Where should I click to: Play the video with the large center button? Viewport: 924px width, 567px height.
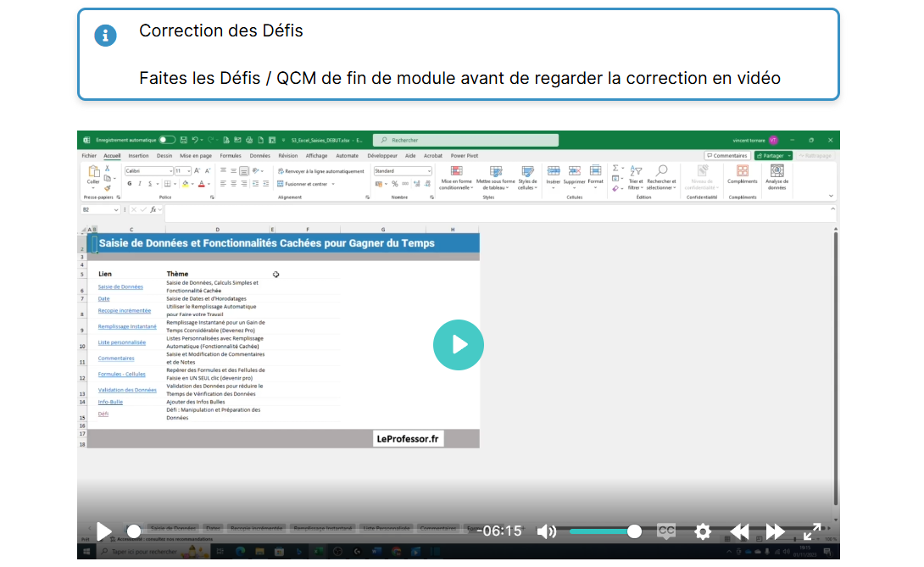tap(458, 345)
